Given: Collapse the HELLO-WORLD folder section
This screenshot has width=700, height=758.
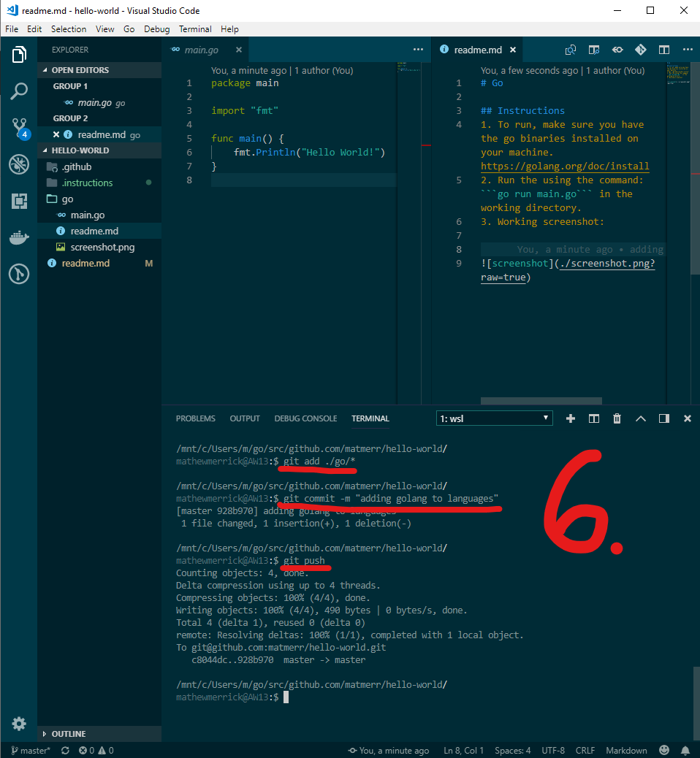Looking at the screenshot, I should pyautogui.click(x=99, y=150).
